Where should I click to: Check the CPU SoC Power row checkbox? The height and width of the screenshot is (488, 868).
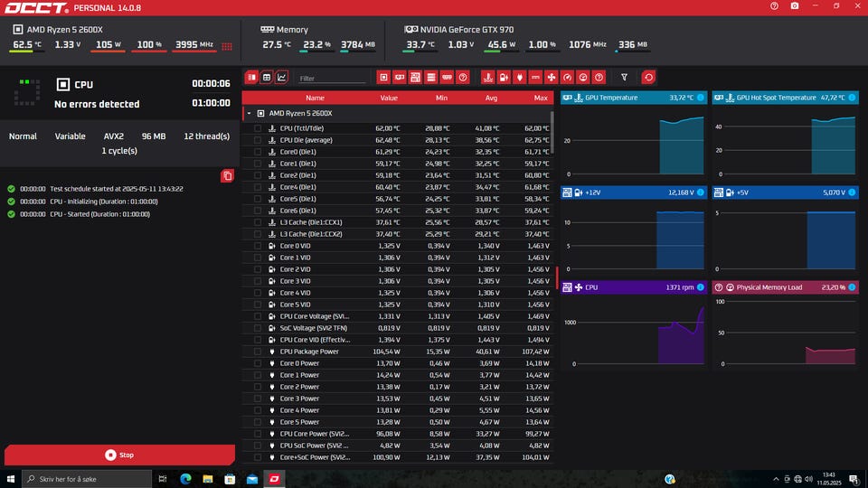coord(258,446)
